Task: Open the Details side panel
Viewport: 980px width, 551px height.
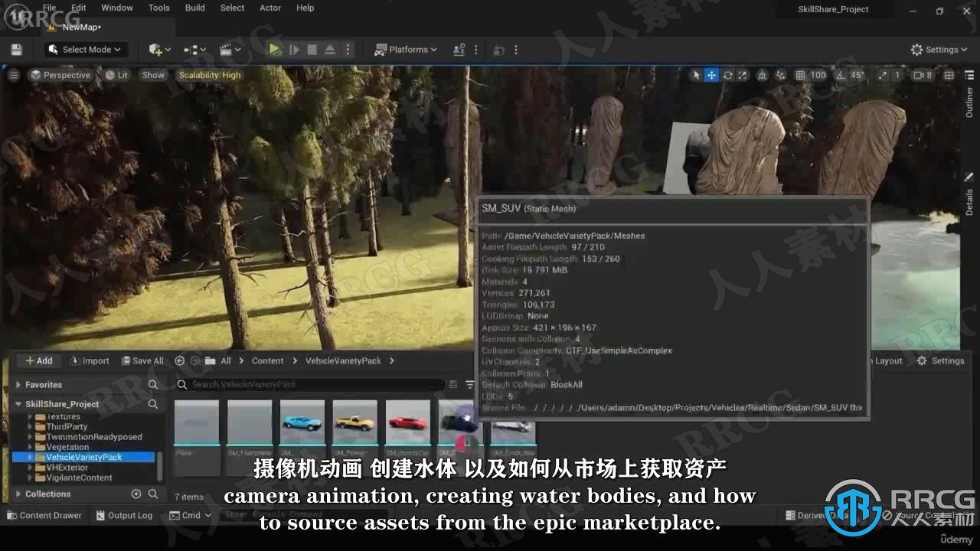Action: 969,196
